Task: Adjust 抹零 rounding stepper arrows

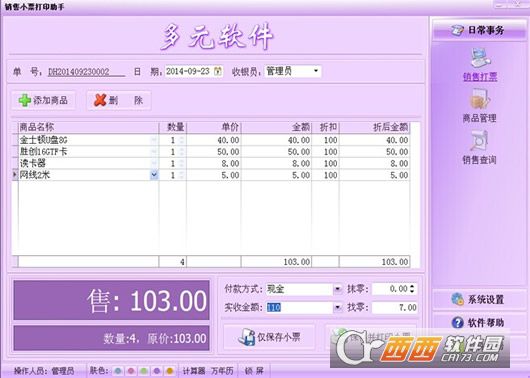Action: (412, 289)
